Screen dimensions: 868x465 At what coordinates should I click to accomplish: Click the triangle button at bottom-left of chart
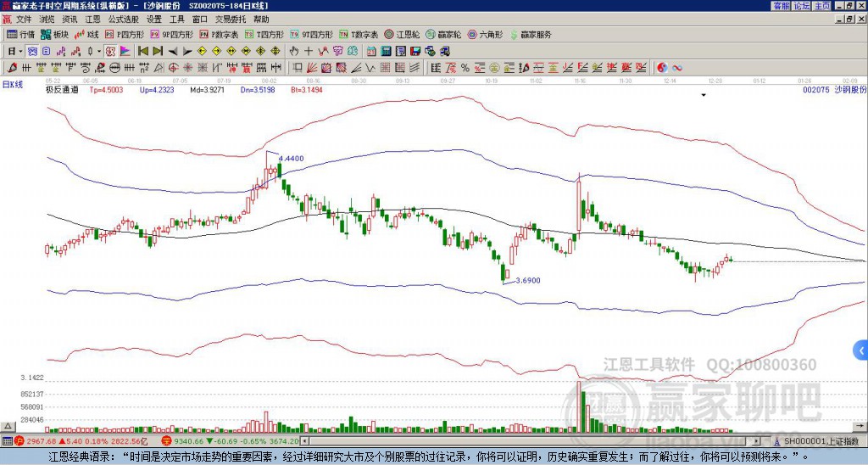7,426
